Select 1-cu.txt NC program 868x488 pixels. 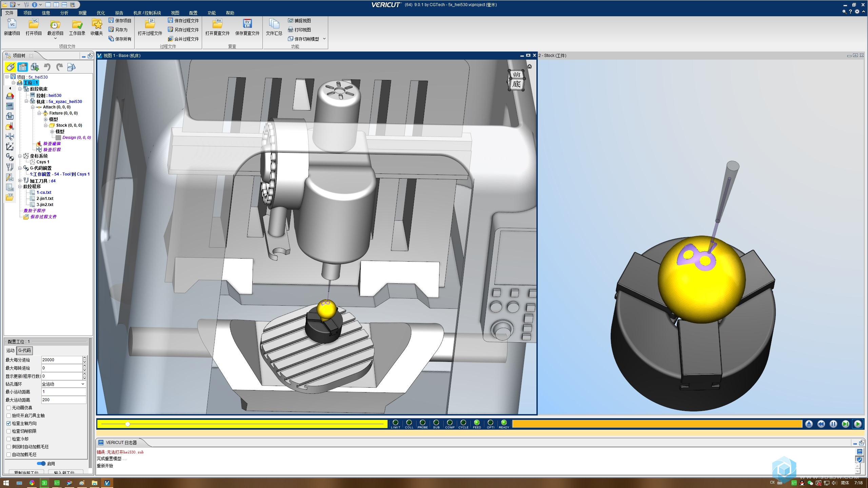[44, 192]
